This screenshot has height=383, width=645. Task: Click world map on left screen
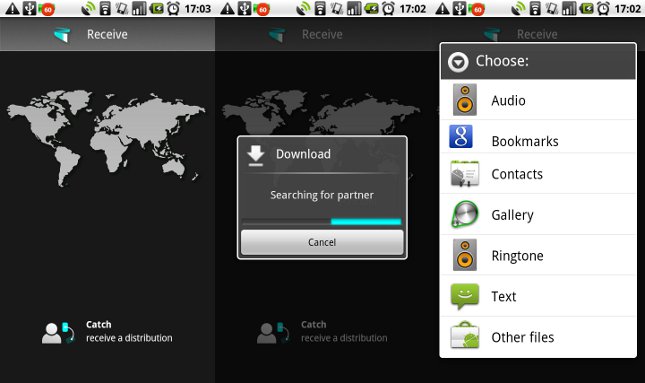click(106, 138)
